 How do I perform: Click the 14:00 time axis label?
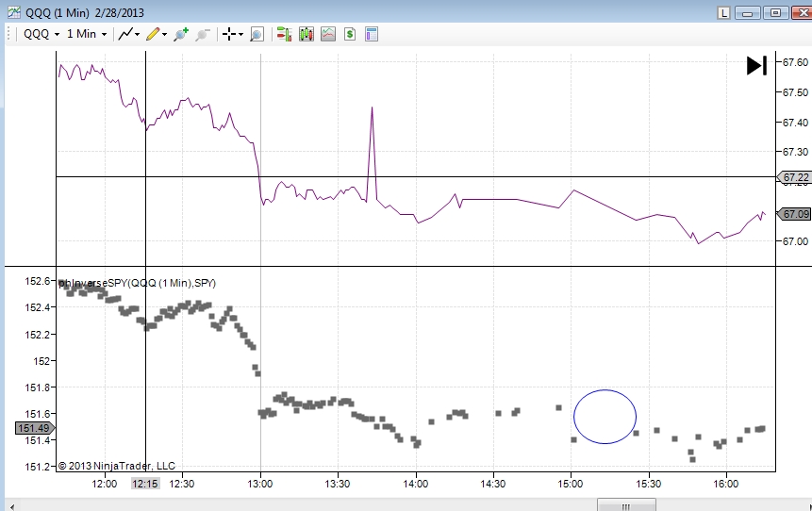pos(415,484)
